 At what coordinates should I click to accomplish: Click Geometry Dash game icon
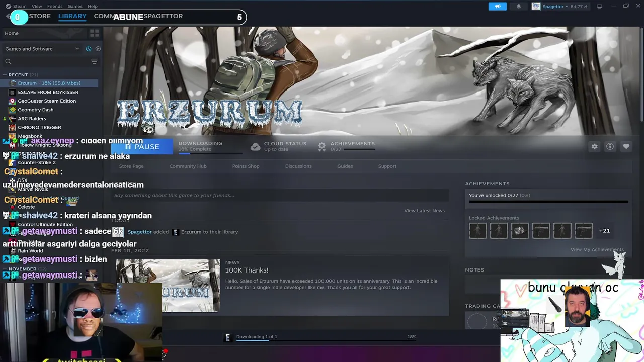12,110
